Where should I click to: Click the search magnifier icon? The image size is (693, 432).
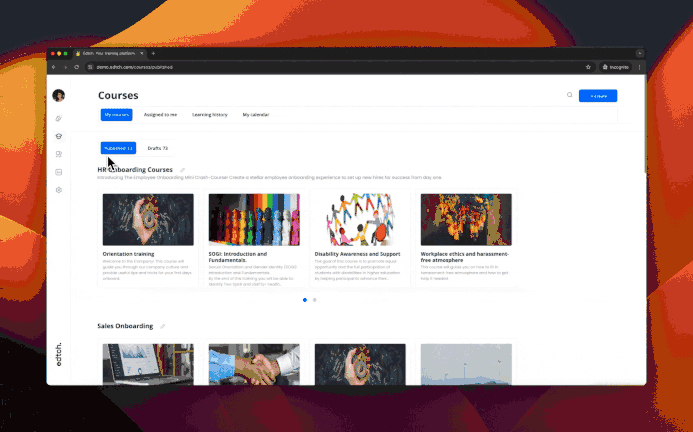pos(569,95)
